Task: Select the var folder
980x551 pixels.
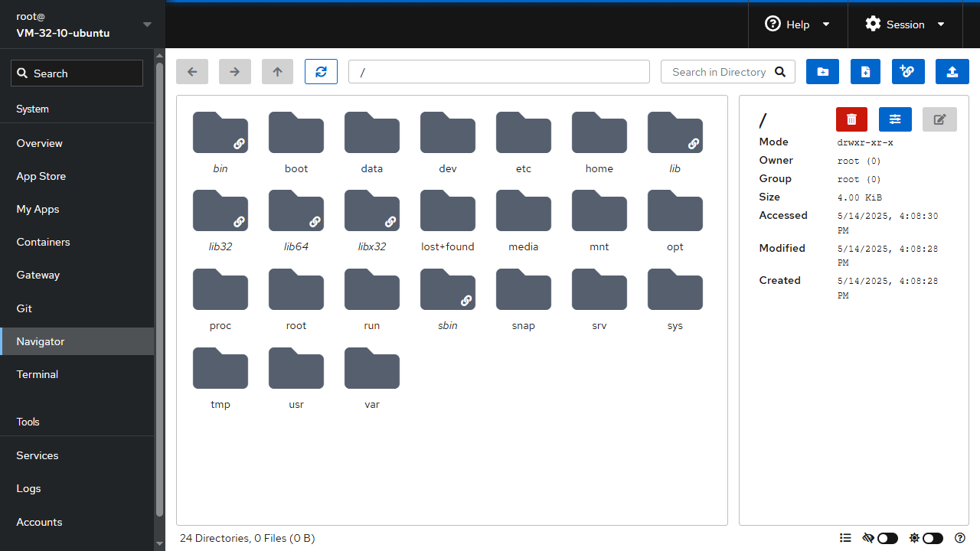Action: coord(372,379)
